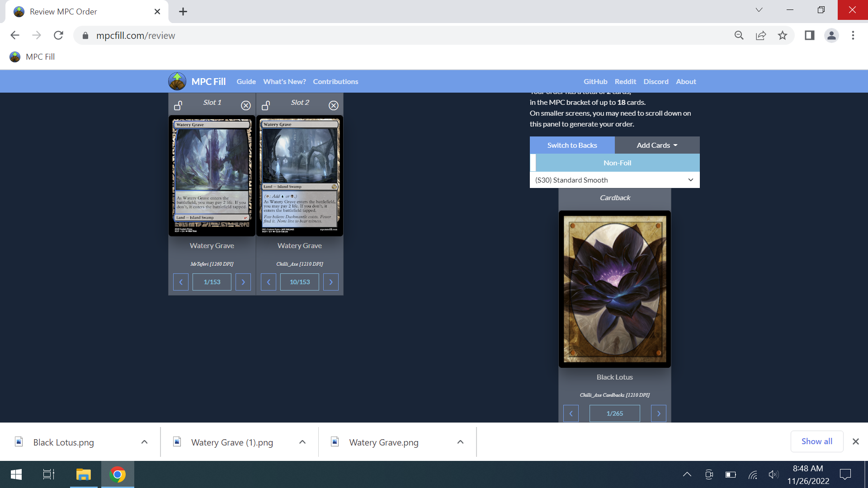Unlock Slot 1 using the padlock icon
This screenshot has width=868, height=488.
pos(178,104)
